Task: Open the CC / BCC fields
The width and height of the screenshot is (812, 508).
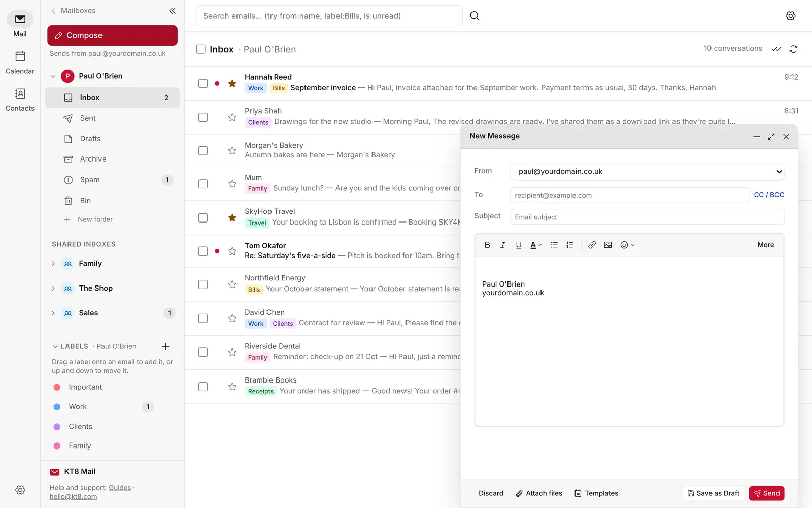Action: point(769,195)
